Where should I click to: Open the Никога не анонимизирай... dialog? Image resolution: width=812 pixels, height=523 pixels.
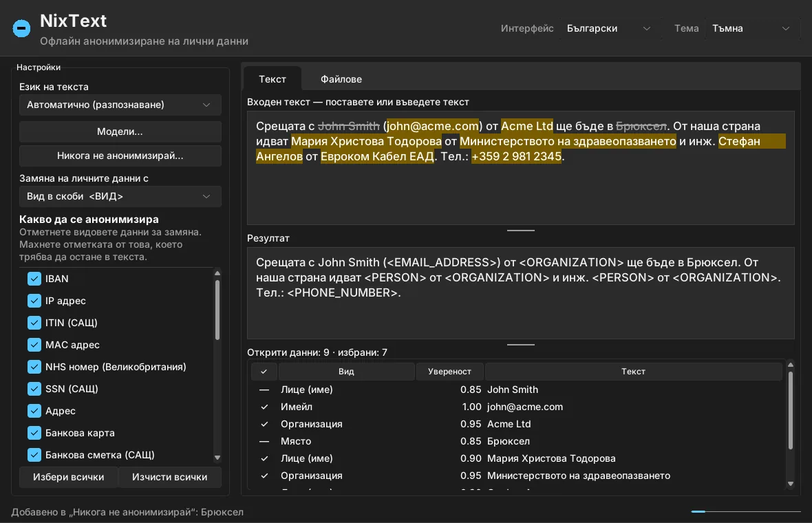pos(120,156)
